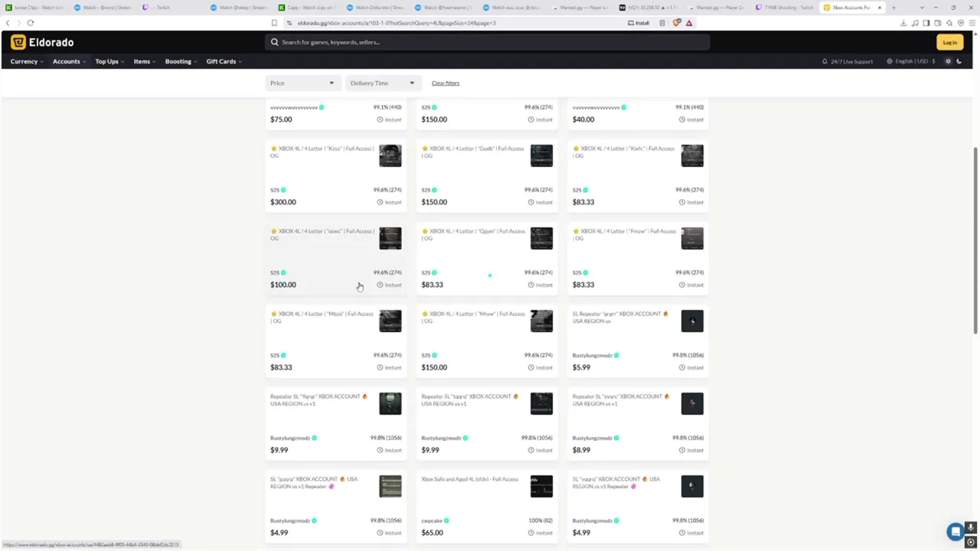Click the browser address bar URL
This screenshot has width=980, height=551.
point(397,23)
